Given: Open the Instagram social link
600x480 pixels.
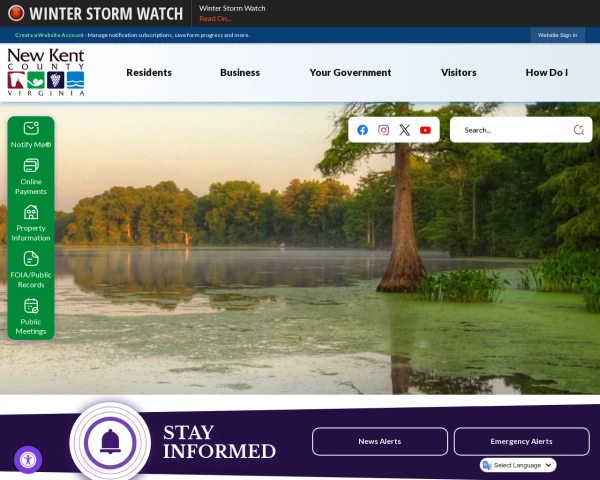Looking at the screenshot, I should pos(383,130).
